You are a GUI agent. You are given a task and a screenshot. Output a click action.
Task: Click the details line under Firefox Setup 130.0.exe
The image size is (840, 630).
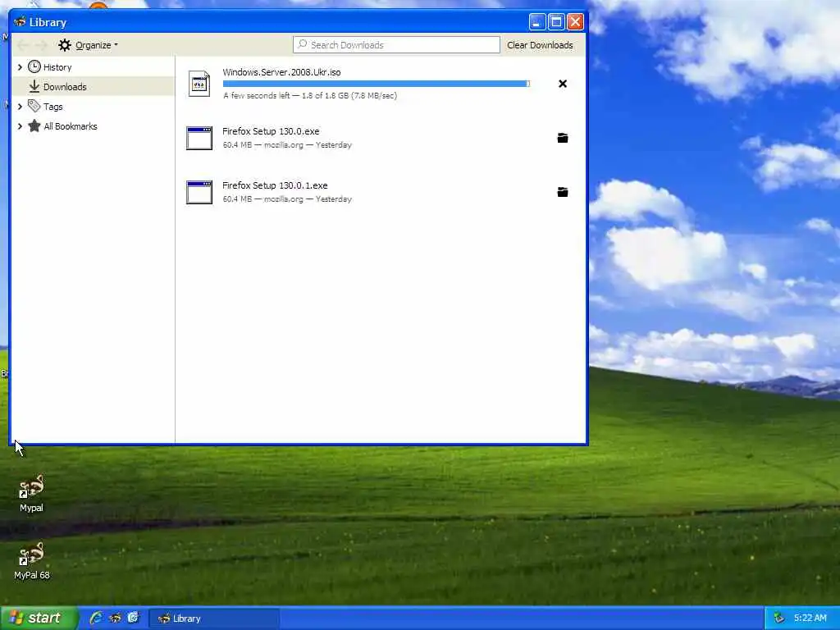coord(287,144)
